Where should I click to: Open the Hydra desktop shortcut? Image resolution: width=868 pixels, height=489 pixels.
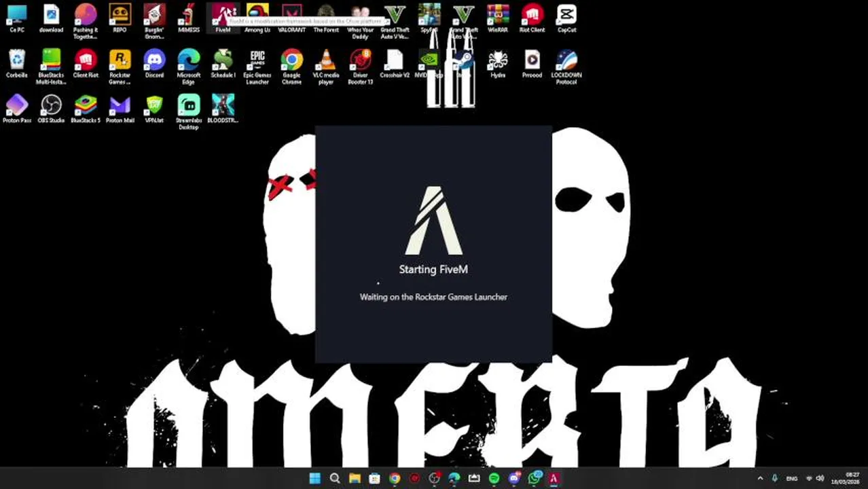pyautogui.click(x=498, y=64)
